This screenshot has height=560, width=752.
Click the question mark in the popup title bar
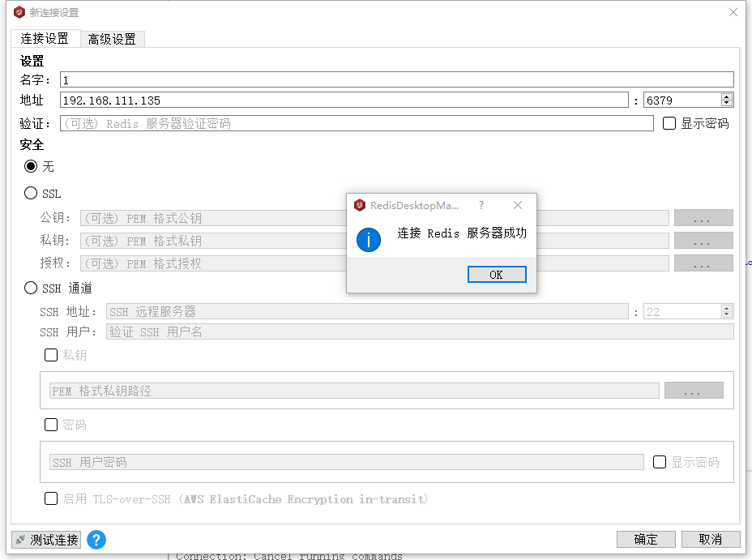click(481, 205)
